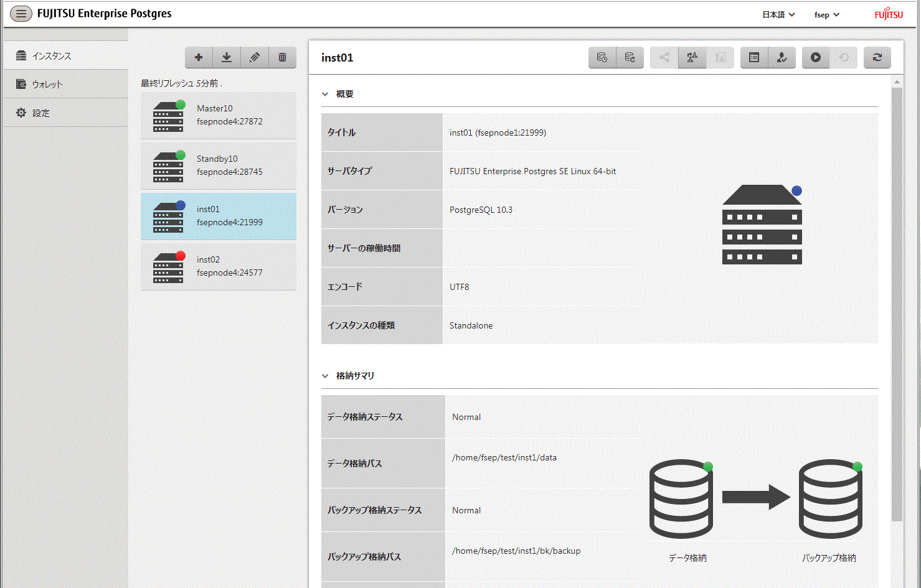Click the data path '/home/fsep/test/inst1/data'
The width and height of the screenshot is (921, 588).
tap(504, 457)
